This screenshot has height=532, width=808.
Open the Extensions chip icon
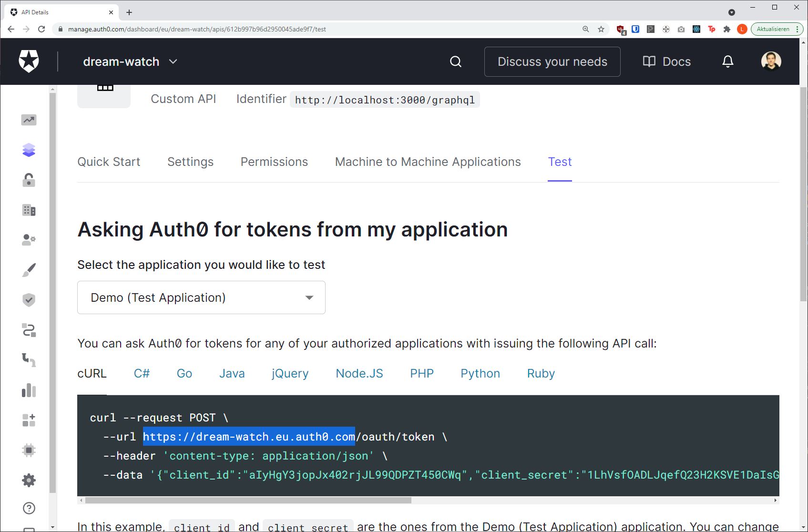click(x=29, y=450)
